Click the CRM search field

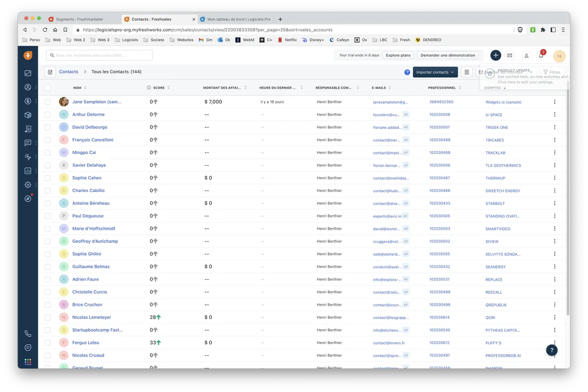click(100, 55)
